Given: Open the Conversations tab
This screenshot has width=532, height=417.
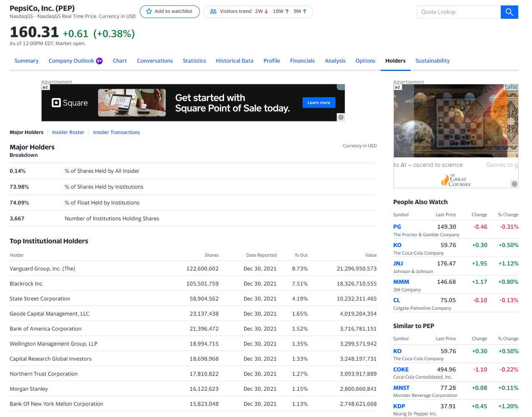Looking at the screenshot, I should pos(155,61).
